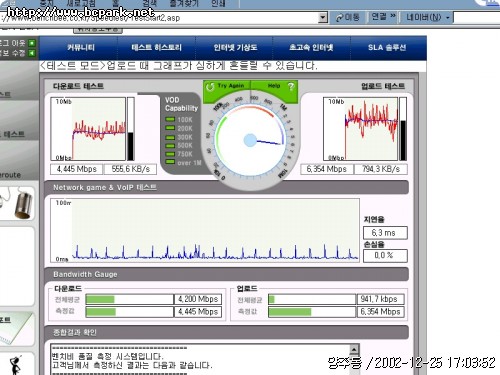
Task: Click the Help question mark icon
Action: pyautogui.click(x=291, y=86)
